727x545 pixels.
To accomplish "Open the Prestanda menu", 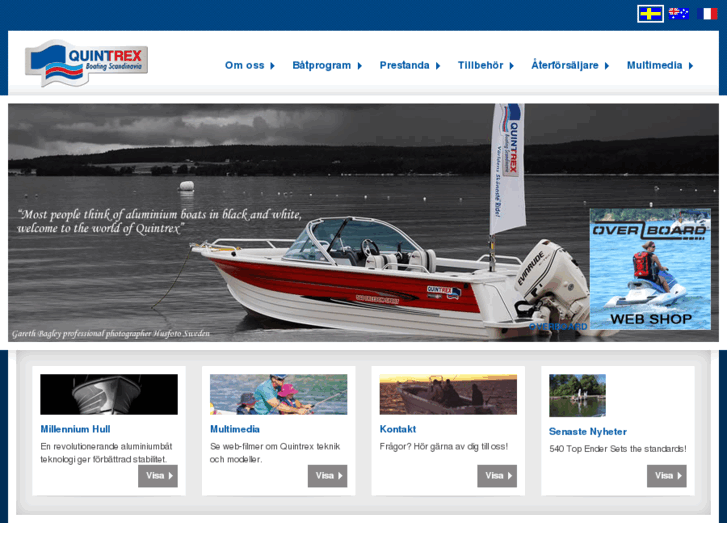I will point(404,65).
